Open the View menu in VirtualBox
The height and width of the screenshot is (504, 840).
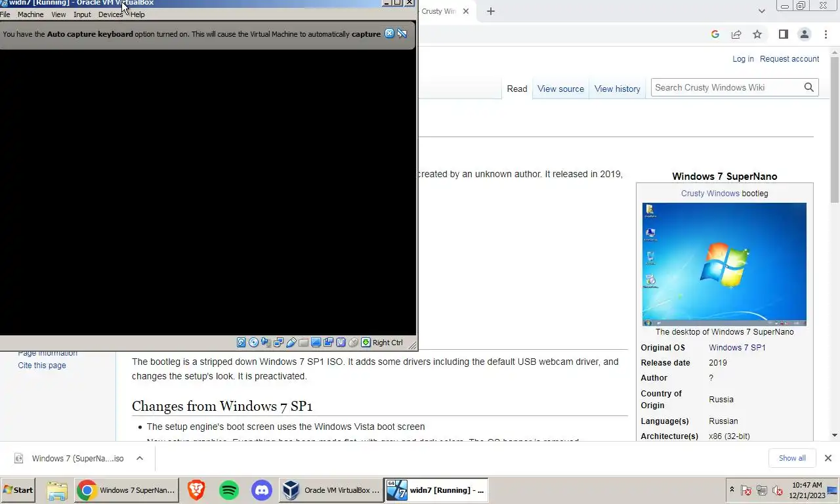tap(58, 14)
